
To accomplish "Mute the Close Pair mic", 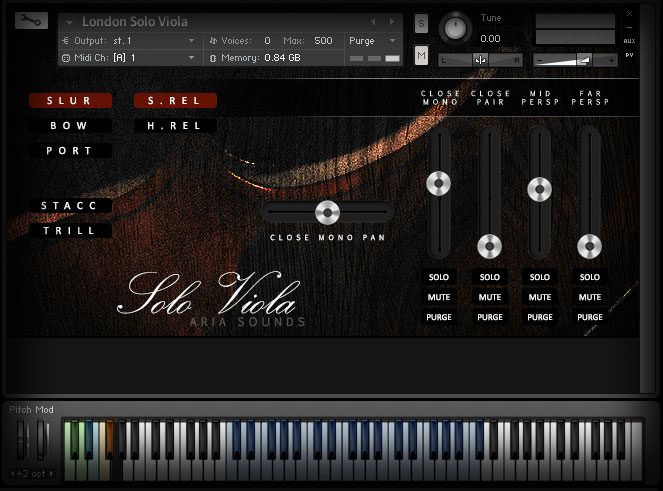I will pyautogui.click(x=489, y=297).
